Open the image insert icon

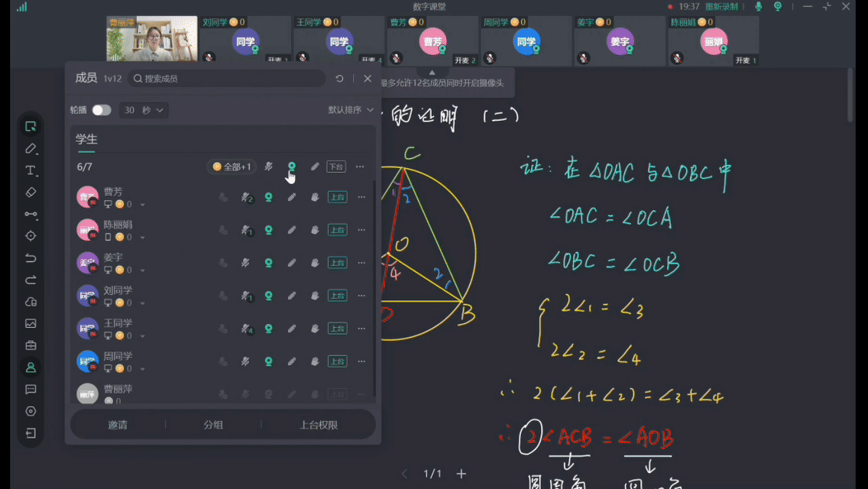click(31, 323)
